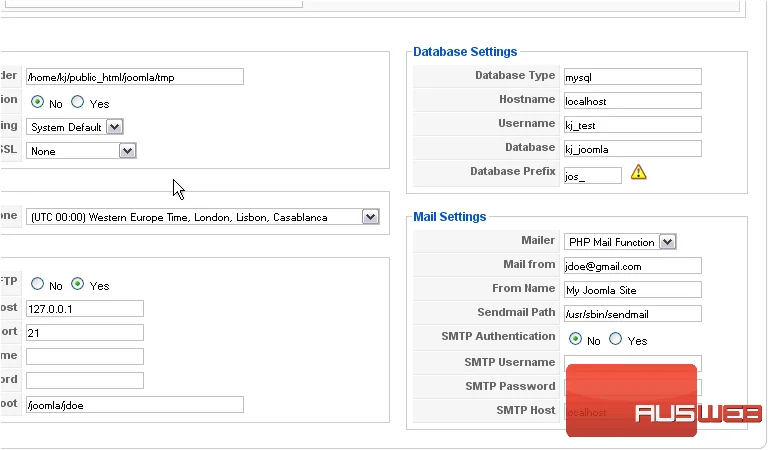This screenshot has width=776, height=450.
Task: Click the SMTP Authentication label
Action: [498, 336]
